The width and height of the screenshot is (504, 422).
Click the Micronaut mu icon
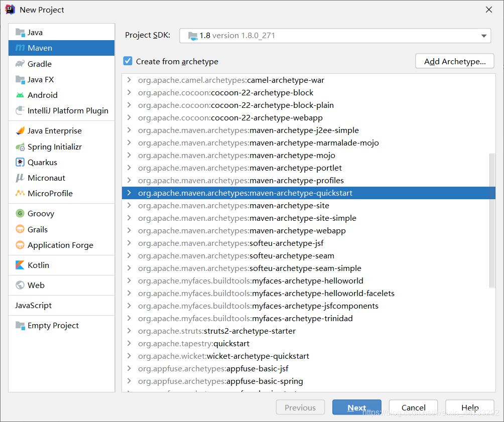(20, 178)
